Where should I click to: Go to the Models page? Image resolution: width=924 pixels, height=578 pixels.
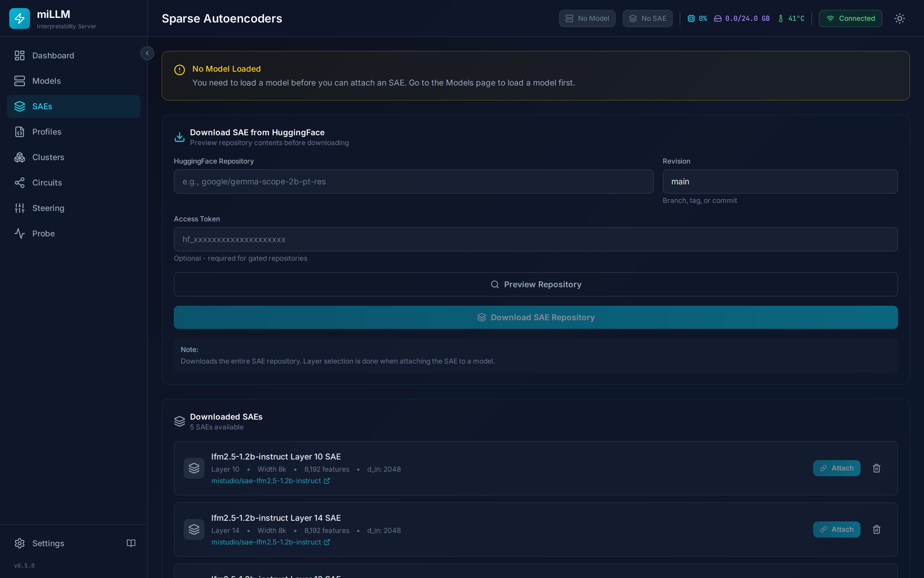click(73, 81)
